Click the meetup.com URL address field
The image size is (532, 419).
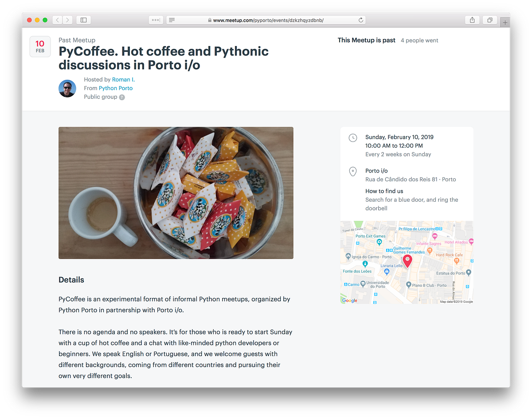[x=266, y=20]
